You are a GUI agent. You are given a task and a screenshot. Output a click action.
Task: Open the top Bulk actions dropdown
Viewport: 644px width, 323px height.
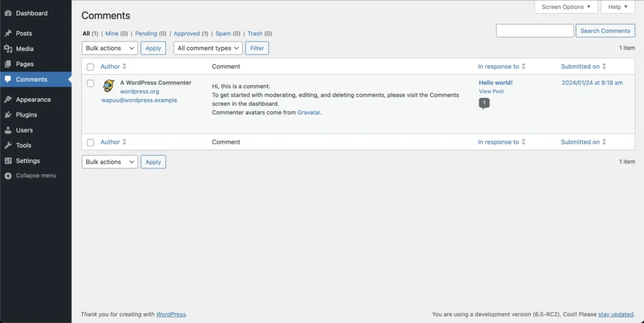click(x=109, y=48)
